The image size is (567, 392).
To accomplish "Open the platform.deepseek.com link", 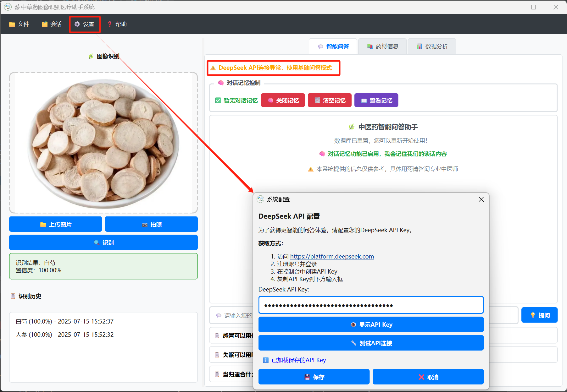I will [x=332, y=256].
